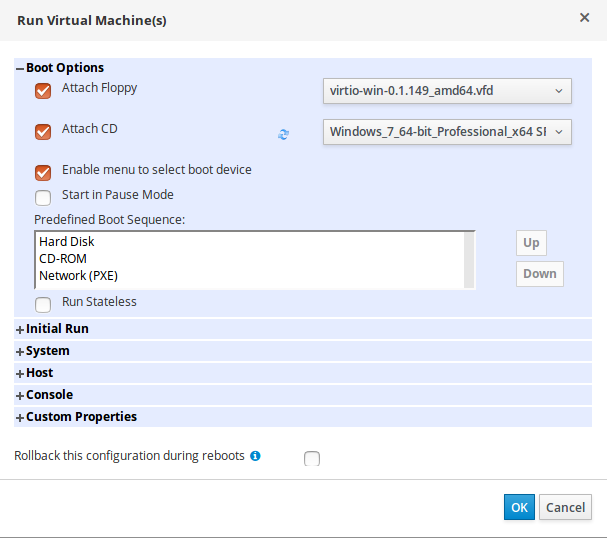Image resolution: width=607 pixels, height=538 pixels.
Task: Expand the System section
Action: tap(46, 351)
